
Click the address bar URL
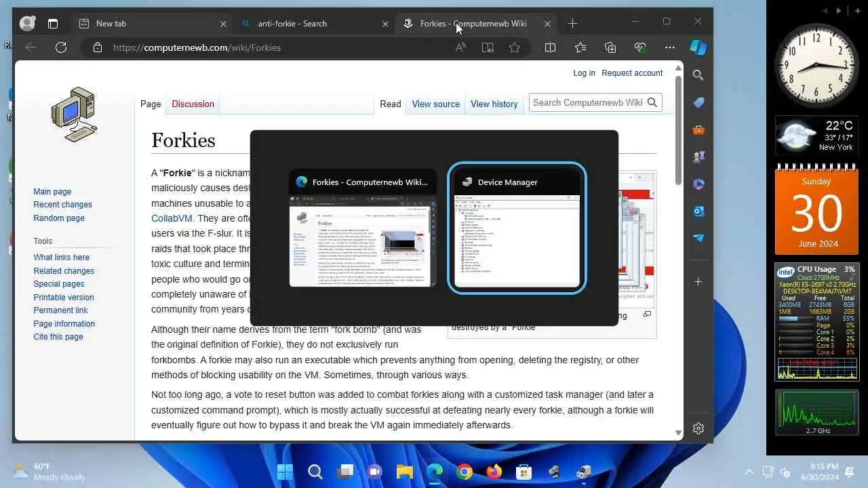[x=197, y=47]
